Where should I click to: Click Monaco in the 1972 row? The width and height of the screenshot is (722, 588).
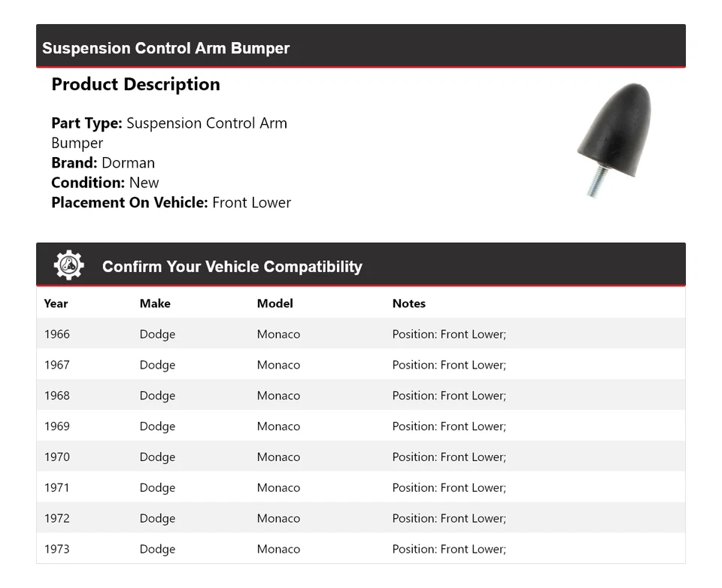[x=278, y=519]
